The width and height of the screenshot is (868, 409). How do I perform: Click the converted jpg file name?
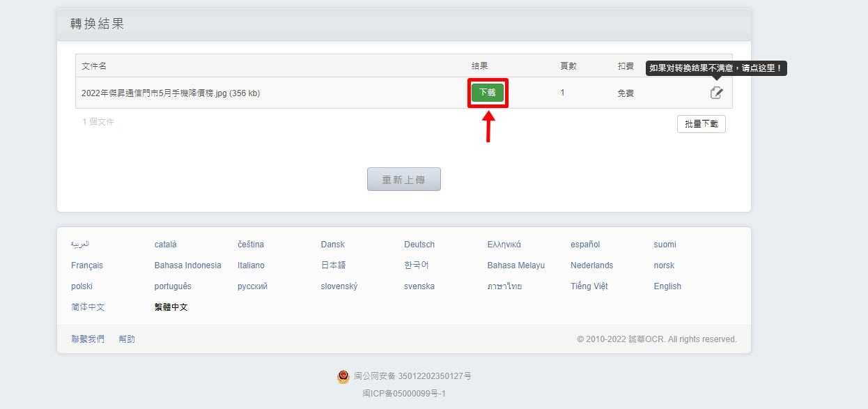point(171,93)
